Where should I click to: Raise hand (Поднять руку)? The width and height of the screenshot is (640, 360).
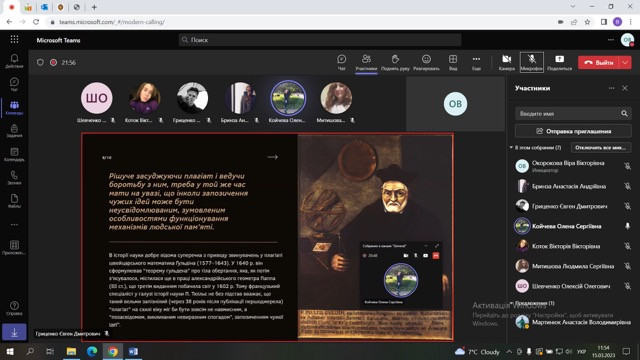(x=395, y=62)
